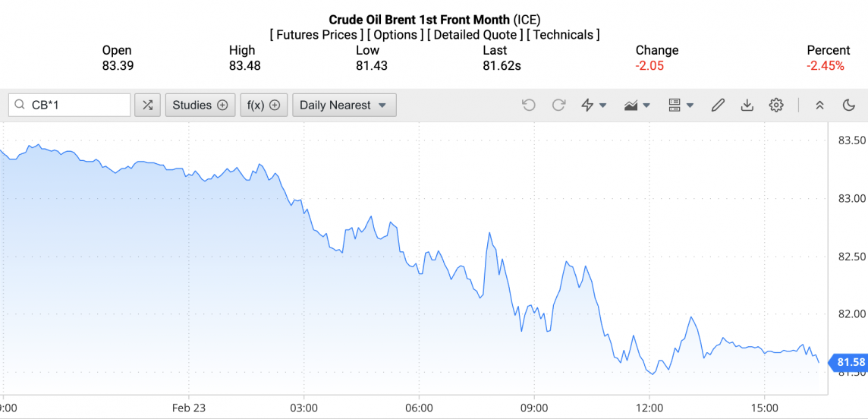The width and height of the screenshot is (868, 419).
Task: Download the chart image
Action: 747,106
